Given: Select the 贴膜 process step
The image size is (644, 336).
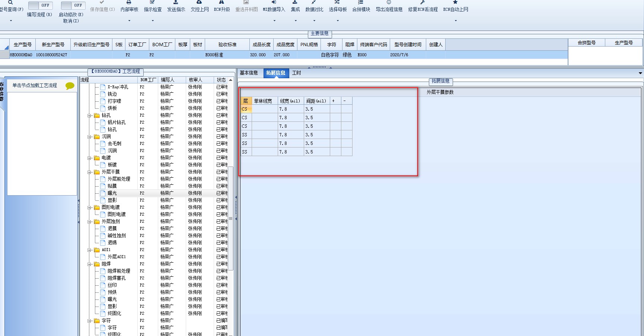Looking at the screenshot, I should click(112, 186).
